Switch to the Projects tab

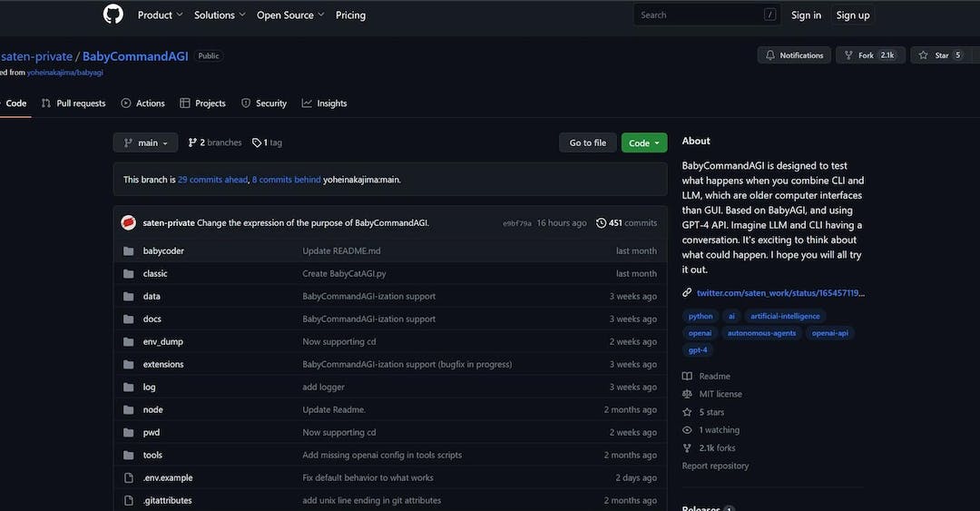[202, 103]
